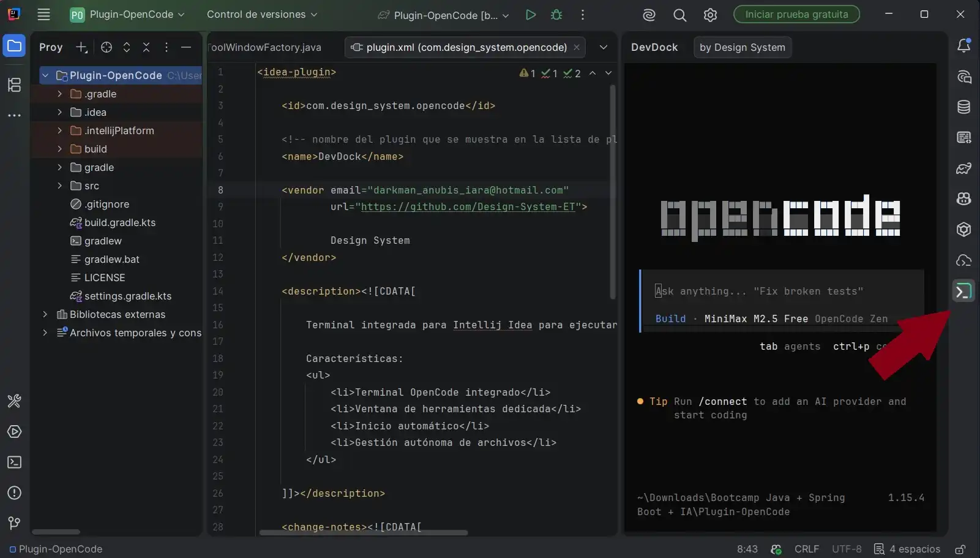Jump to previous highlighted problem
Viewport: 980px width, 558px height.
[593, 73]
